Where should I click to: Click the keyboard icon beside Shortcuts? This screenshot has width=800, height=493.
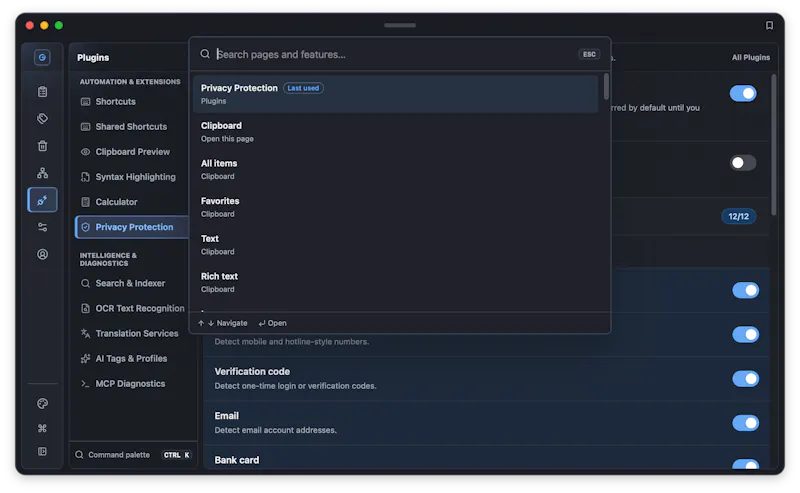coord(85,102)
